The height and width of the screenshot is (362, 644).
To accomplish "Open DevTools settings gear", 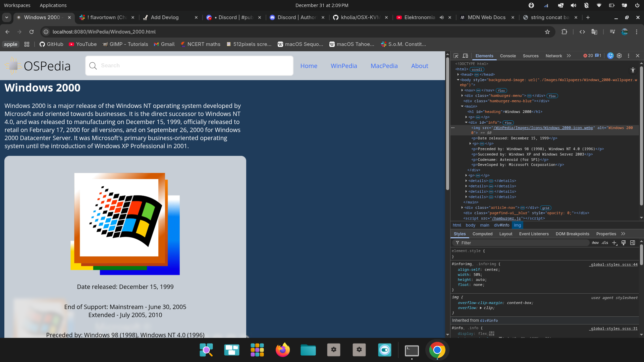I will click(619, 56).
